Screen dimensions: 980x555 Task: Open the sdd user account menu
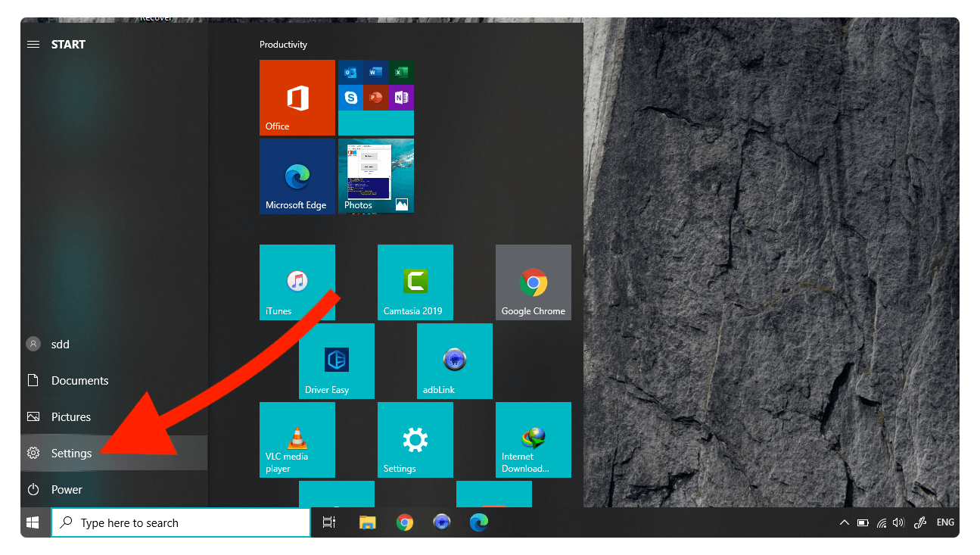[x=114, y=345]
